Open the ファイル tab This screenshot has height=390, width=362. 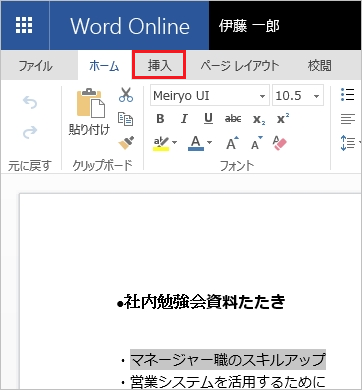click(x=35, y=66)
